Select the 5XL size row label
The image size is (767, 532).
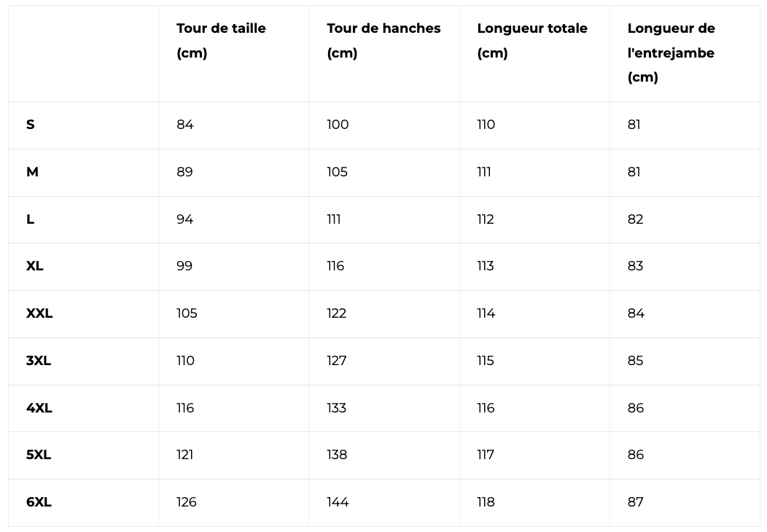point(39,455)
